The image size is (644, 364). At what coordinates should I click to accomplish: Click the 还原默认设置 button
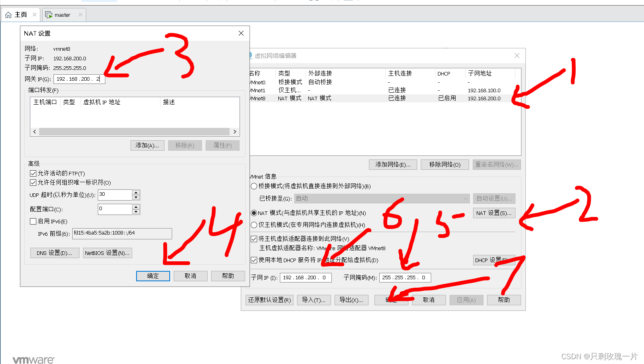tap(269, 300)
